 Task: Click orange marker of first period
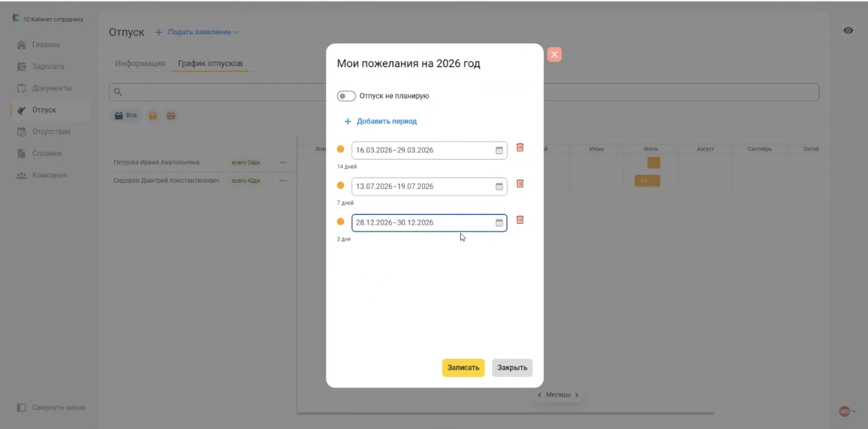tap(340, 150)
